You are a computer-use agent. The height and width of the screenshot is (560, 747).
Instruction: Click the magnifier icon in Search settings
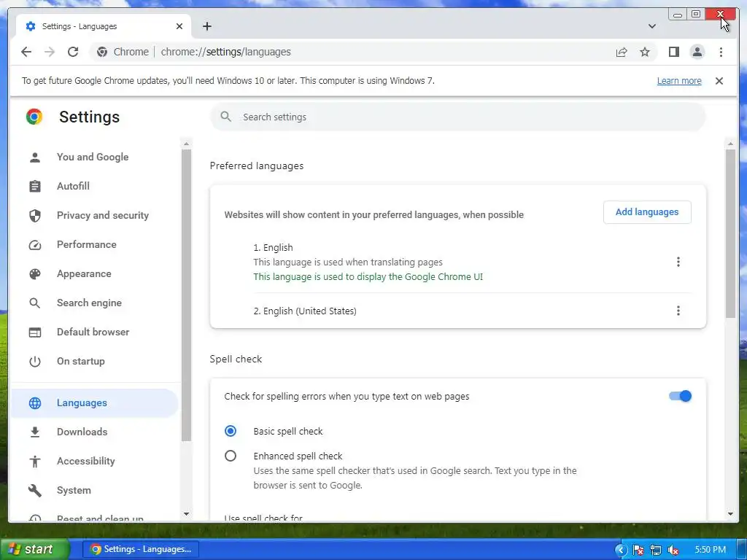(x=226, y=117)
